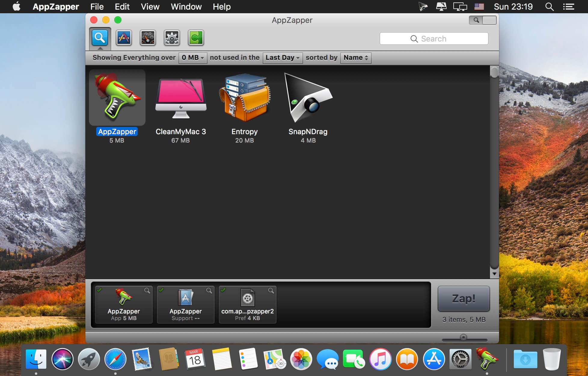Open the green Plugins toolbar icon
Screen dimensions: 588x376
[196, 38]
